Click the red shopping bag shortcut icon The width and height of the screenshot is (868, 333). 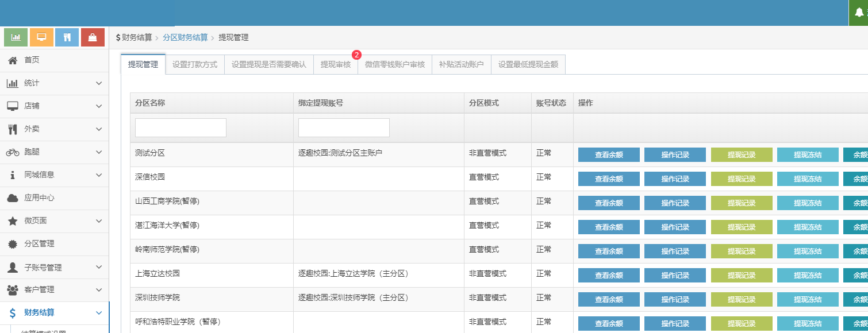(x=93, y=37)
